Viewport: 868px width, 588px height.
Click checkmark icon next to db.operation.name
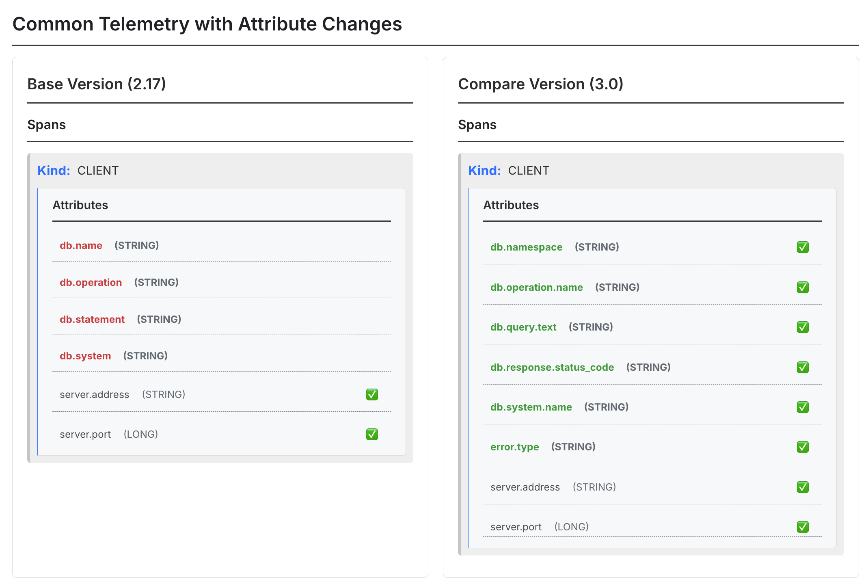(802, 287)
